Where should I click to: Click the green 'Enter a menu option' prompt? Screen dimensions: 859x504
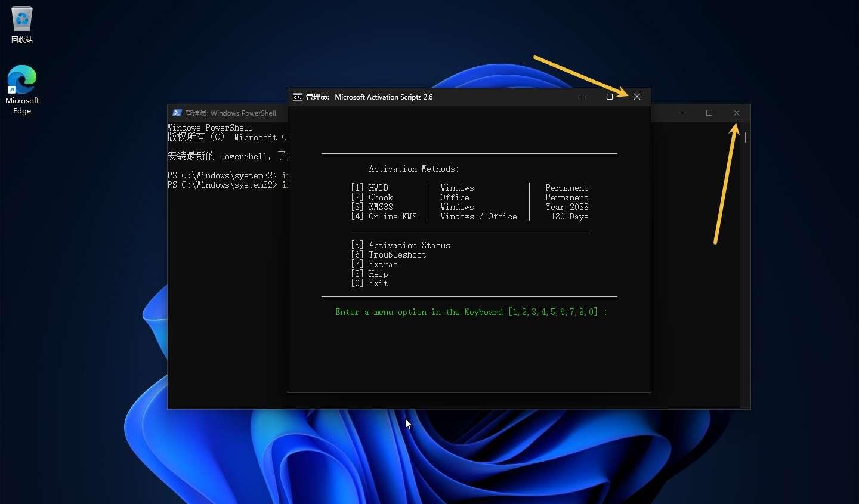pos(471,312)
